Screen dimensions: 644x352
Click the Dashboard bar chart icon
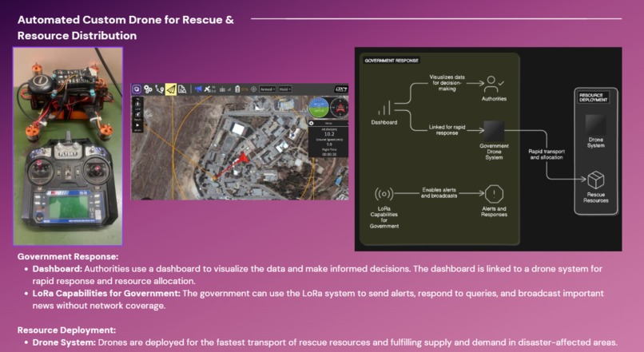click(x=384, y=109)
